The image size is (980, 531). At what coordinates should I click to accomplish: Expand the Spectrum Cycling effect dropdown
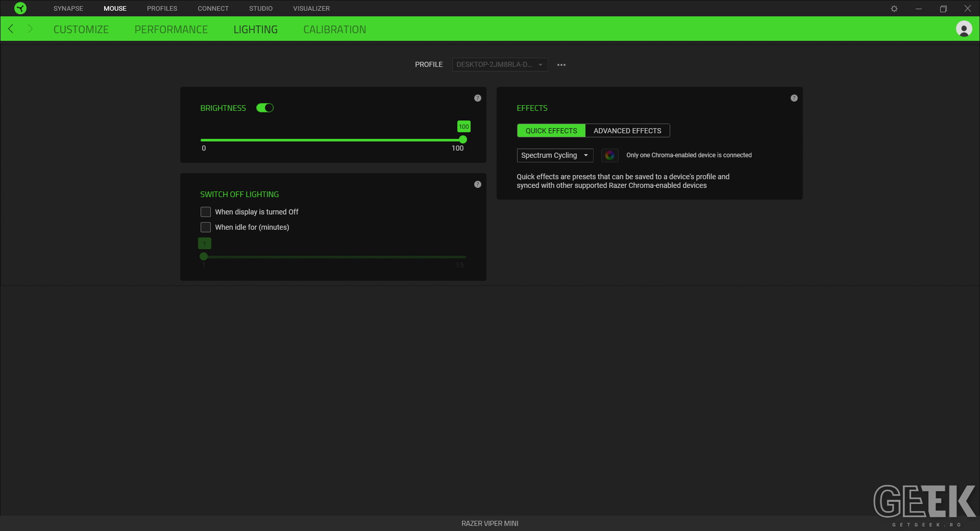click(x=555, y=155)
